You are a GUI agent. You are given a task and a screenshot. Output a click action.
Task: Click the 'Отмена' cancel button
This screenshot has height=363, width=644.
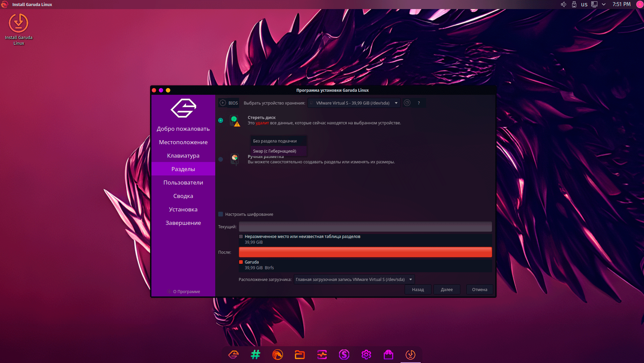tap(479, 289)
